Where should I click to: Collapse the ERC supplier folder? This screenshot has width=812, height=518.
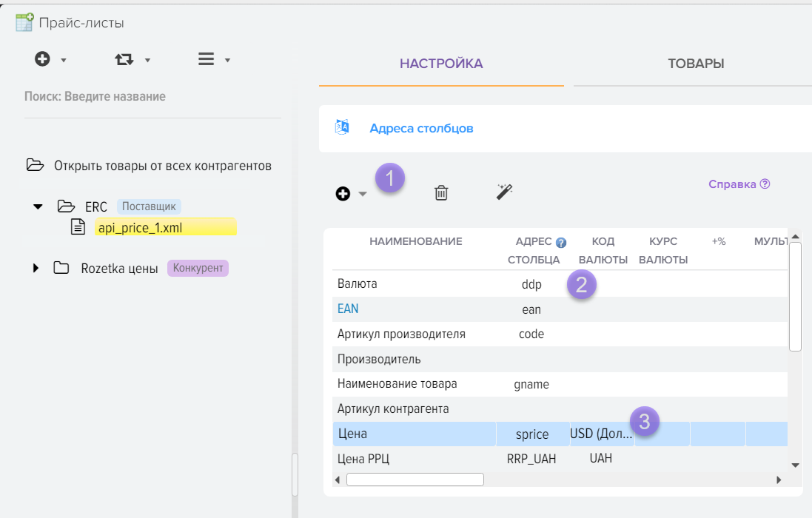point(38,206)
